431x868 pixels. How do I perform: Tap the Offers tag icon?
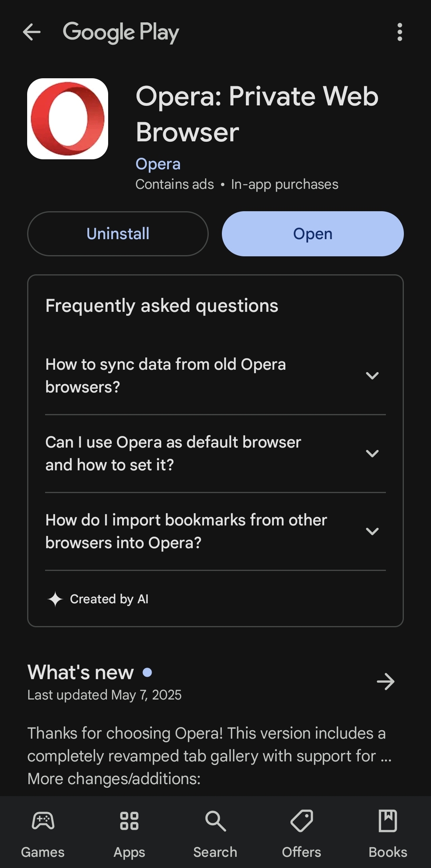[302, 821]
